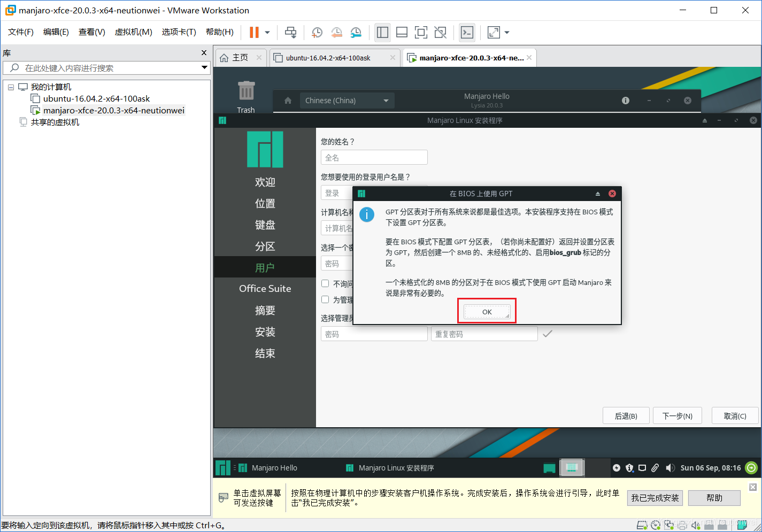
Task: Click the Unity mode toolbar icon
Action: 440,33
